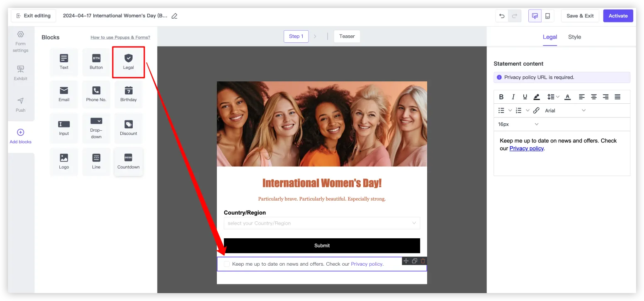
Task: Click the undo arrow icon
Action: tap(502, 16)
